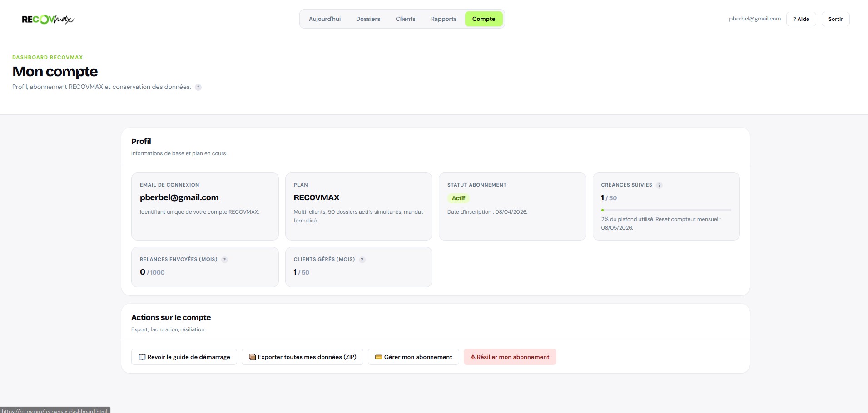Viewport: 868px width, 413px height.
Task: Show help for Clients gérés (mois)
Action: 362,260
